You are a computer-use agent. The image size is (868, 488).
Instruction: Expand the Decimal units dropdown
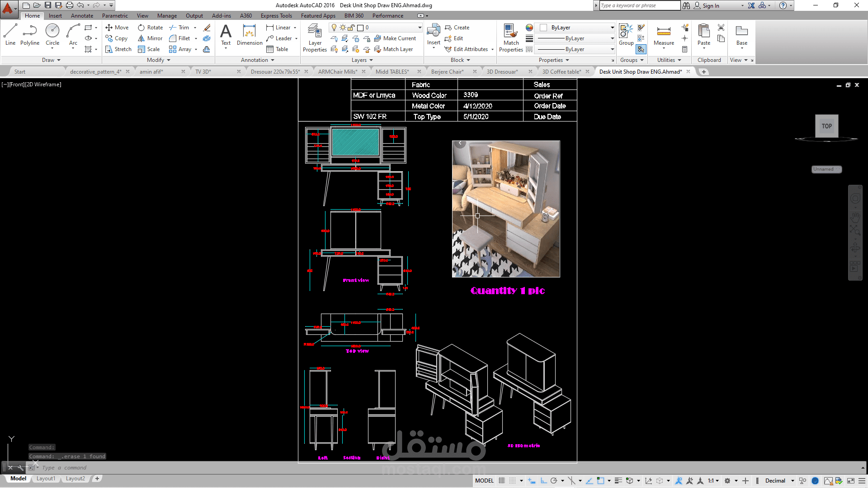793,481
